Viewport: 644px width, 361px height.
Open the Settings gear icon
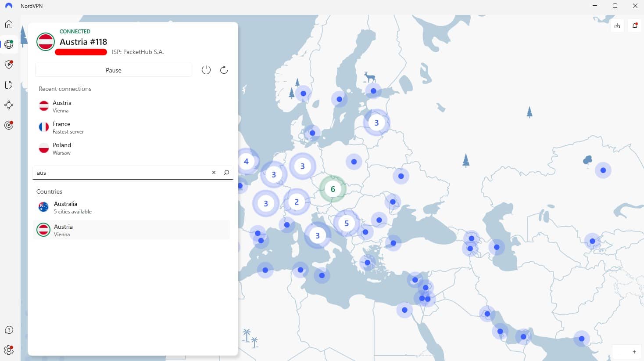(x=9, y=350)
